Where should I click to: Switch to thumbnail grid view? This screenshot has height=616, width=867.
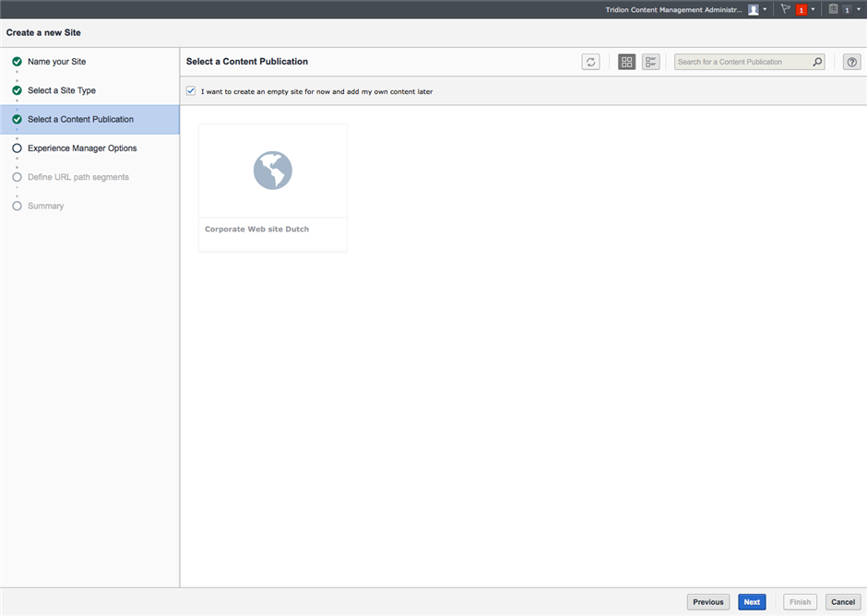pyautogui.click(x=627, y=62)
